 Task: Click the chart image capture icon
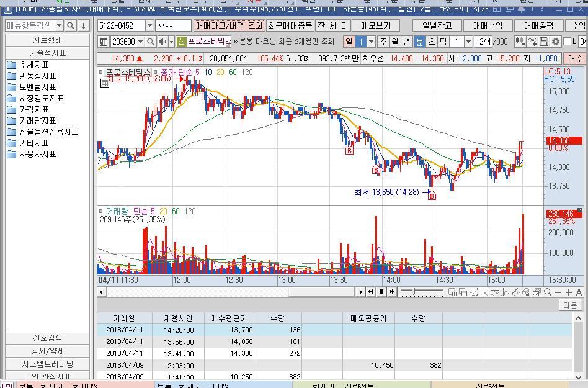[x=537, y=292]
